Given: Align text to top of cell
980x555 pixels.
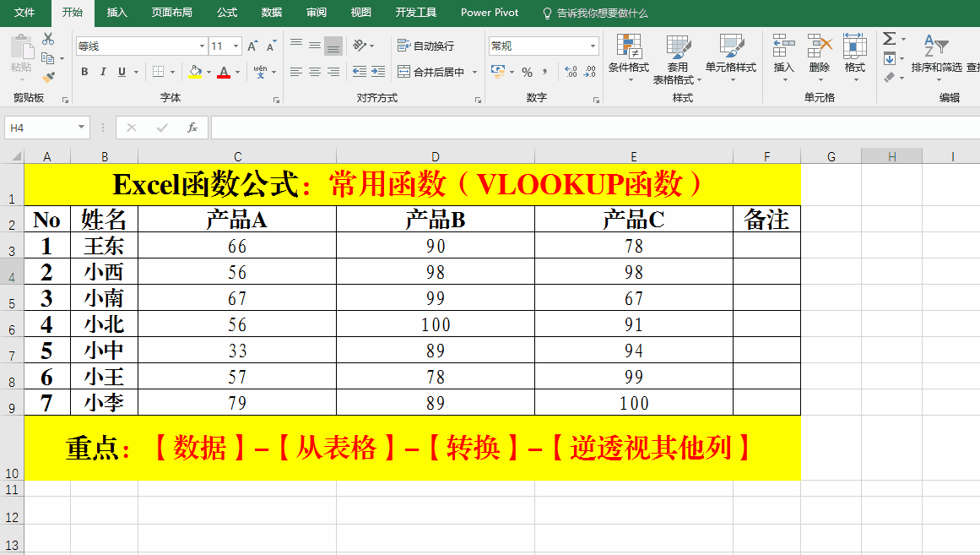Looking at the screenshot, I should coord(296,45).
